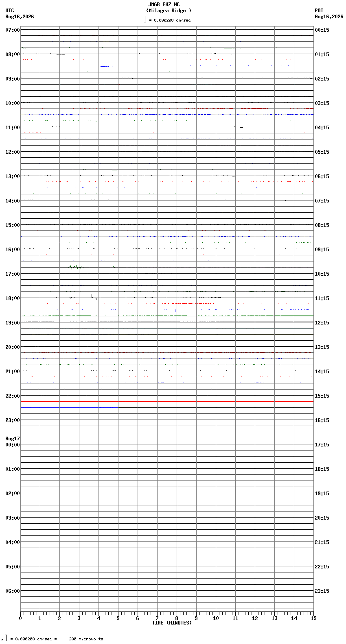
Task: Click the green seismic burst near 16:45 trace
Action: click(x=75, y=267)
